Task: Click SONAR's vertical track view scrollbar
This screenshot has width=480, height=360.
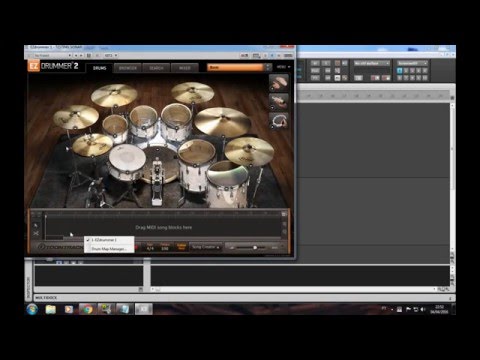Action: click(x=452, y=177)
